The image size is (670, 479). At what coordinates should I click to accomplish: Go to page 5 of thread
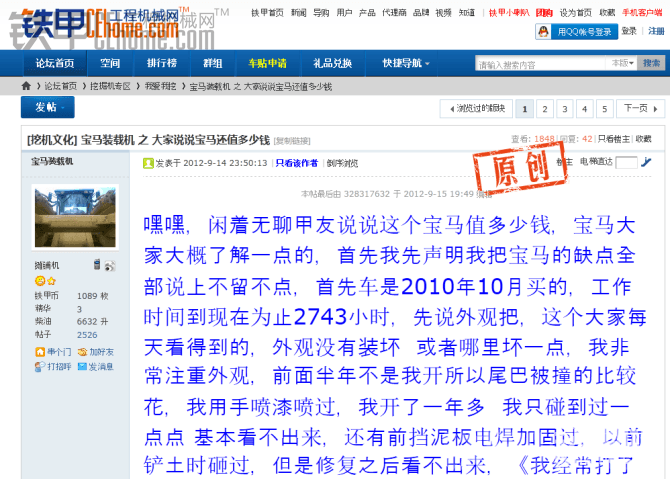point(605,109)
